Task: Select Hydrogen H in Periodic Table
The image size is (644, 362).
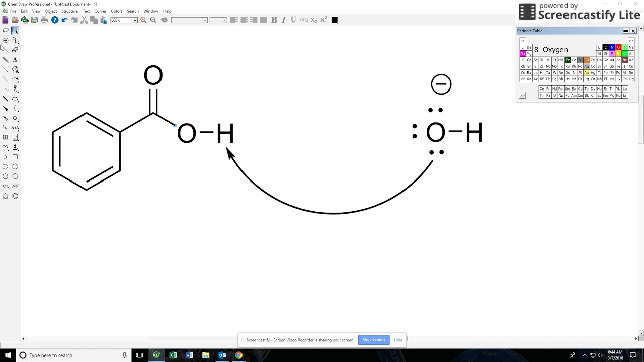Action: click(x=523, y=41)
